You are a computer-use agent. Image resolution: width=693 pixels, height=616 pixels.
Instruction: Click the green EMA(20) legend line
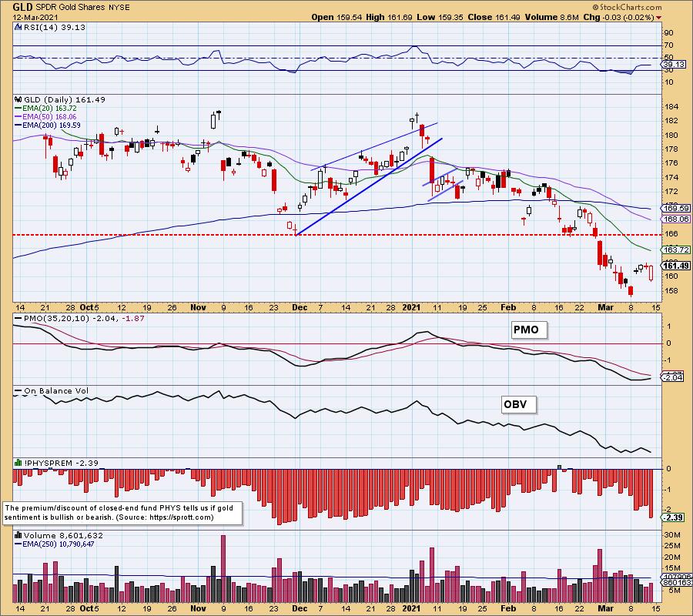[x=18, y=109]
